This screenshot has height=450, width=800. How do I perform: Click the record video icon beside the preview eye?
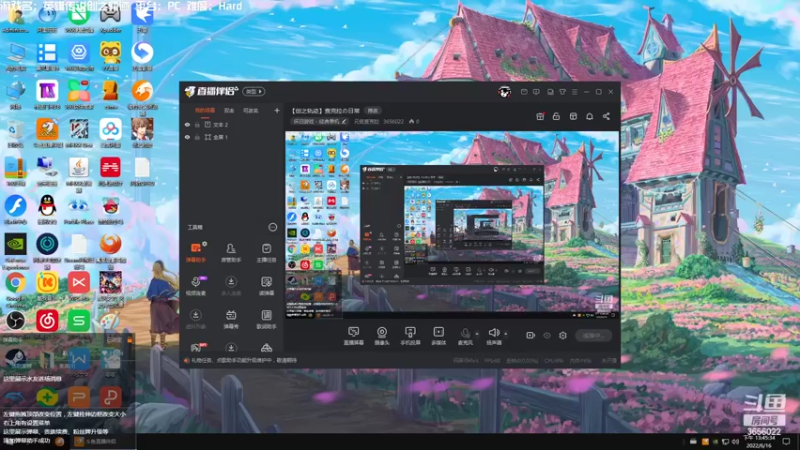click(x=531, y=335)
